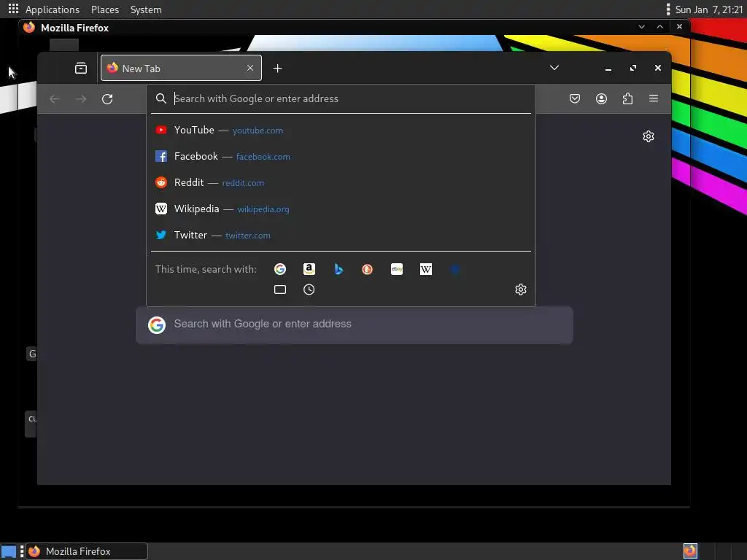
Task: Reload the current page
Action: tap(107, 99)
